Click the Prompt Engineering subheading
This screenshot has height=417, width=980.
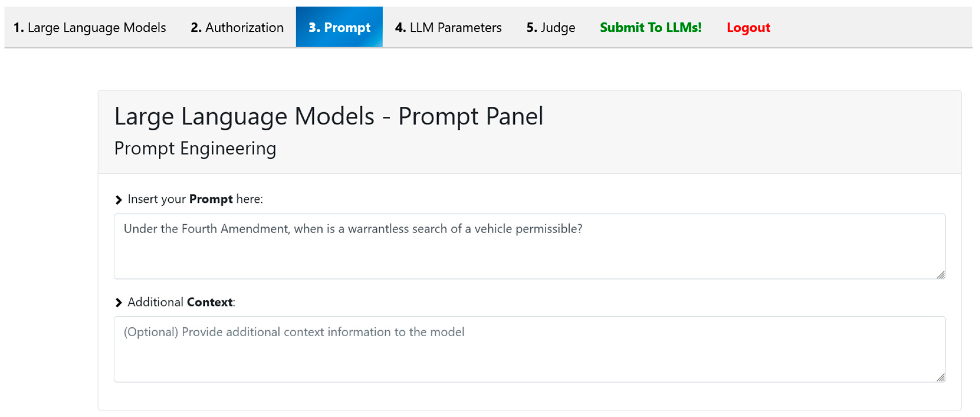coord(195,148)
